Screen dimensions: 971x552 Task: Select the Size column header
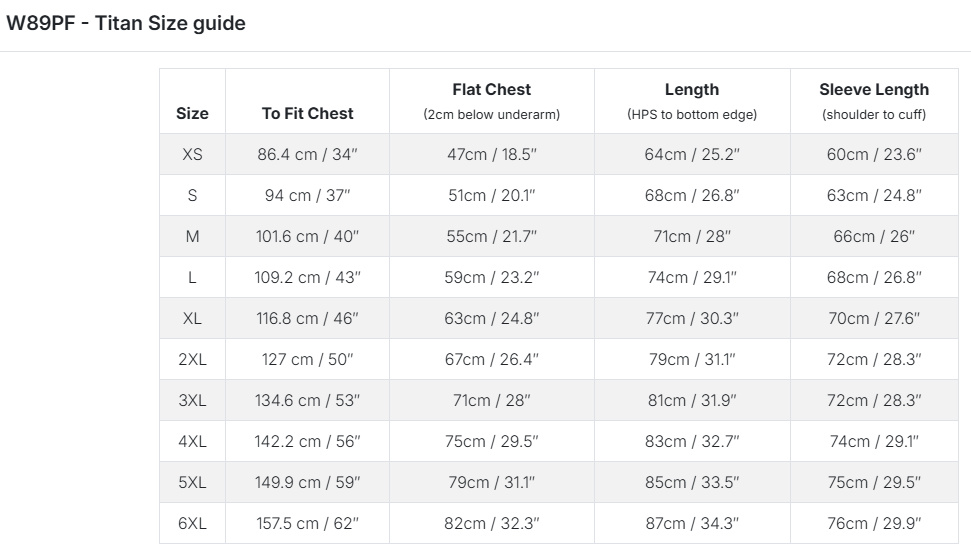point(192,113)
